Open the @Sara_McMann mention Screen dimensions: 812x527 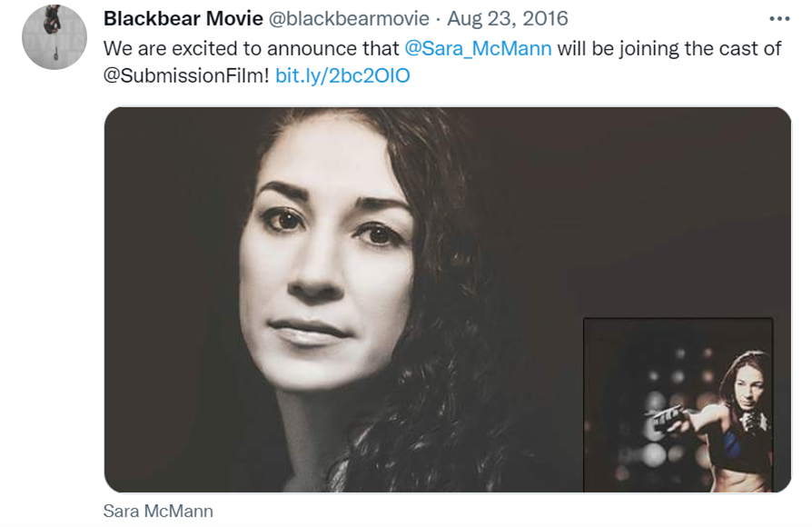click(x=478, y=49)
